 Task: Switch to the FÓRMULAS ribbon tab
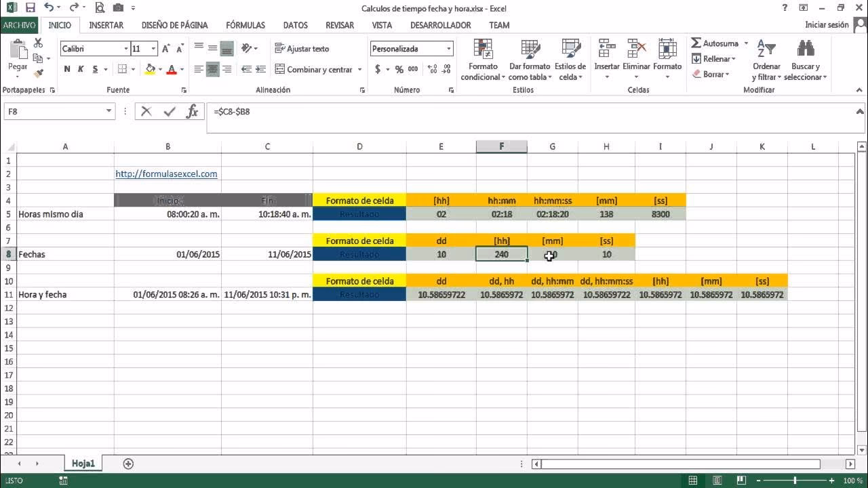tap(245, 25)
